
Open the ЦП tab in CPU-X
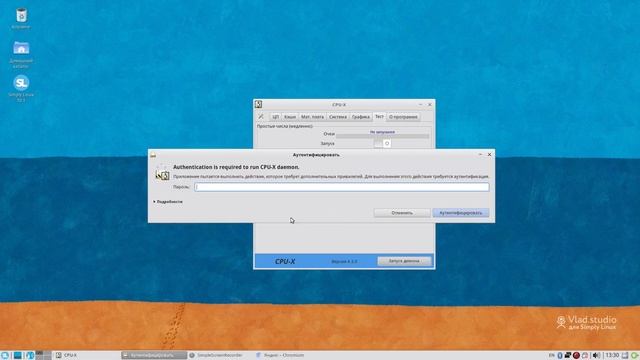[x=276, y=117]
